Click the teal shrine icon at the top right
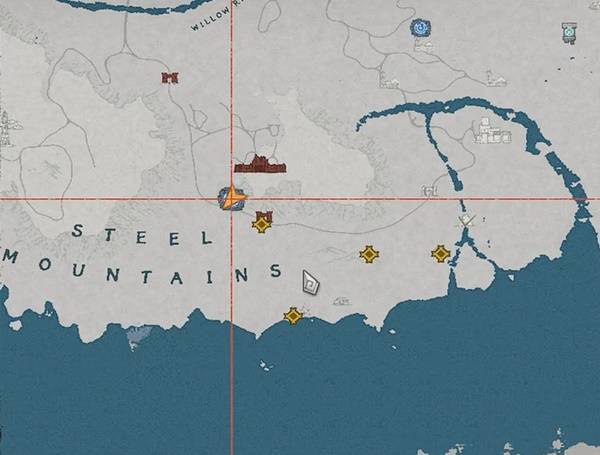600x455 pixels. [x=569, y=33]
